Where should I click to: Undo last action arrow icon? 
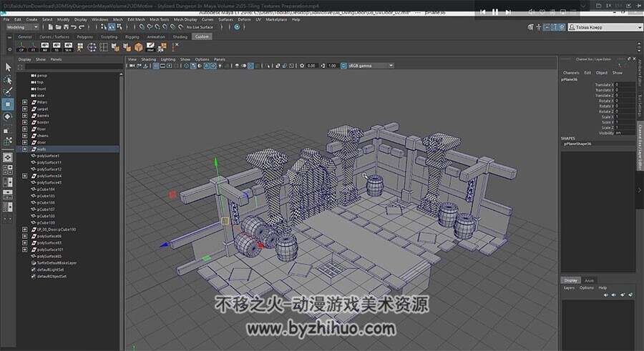(x=74, y=27)
